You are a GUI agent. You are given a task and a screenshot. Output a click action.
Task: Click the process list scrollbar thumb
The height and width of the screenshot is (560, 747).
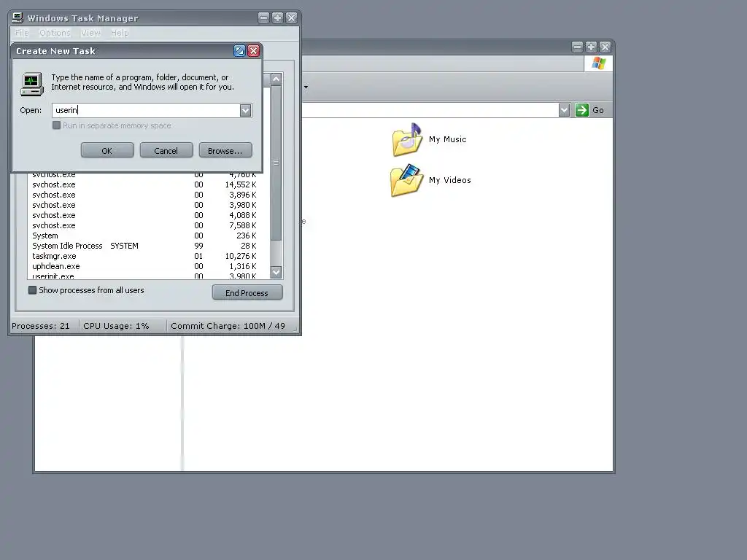[x=276, y=163]
